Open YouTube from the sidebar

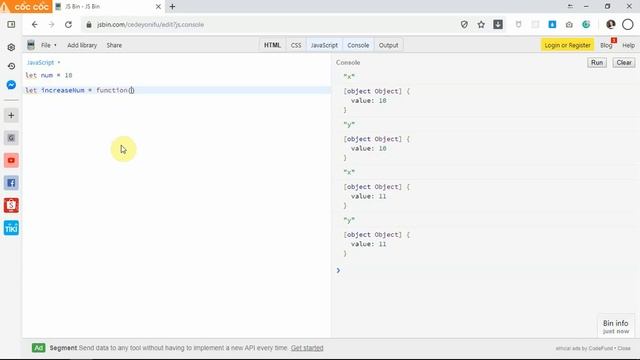pyautogui.click(x=11, y=160)
